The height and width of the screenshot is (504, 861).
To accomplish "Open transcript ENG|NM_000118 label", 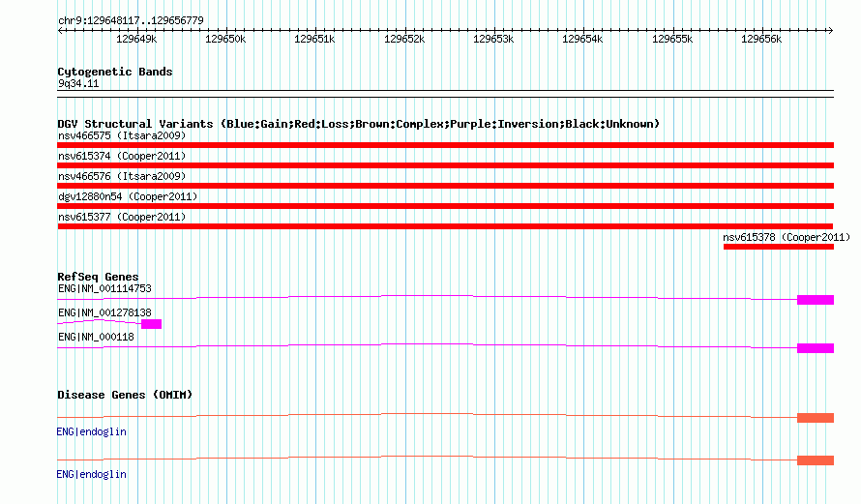I will click(x=96, y=337).
